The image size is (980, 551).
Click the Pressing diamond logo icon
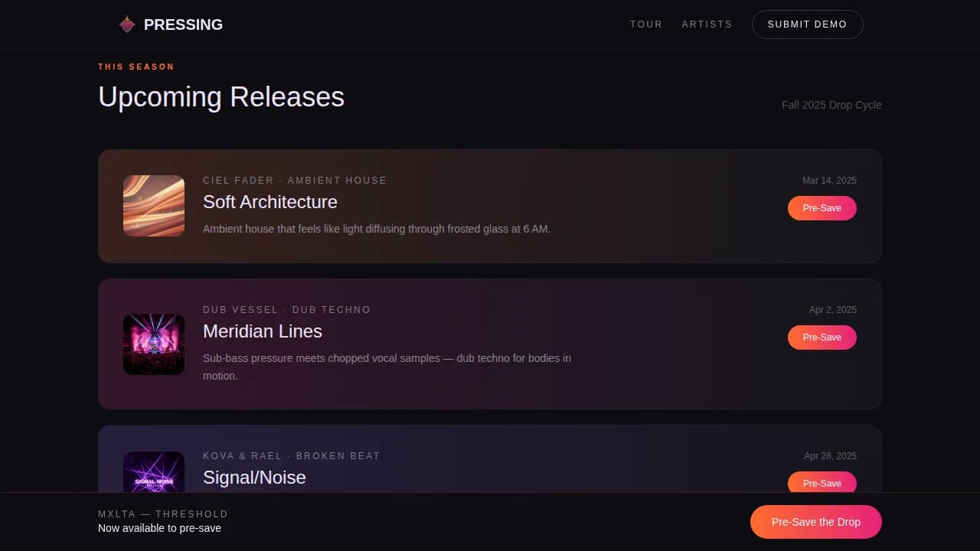pos(127,24)
